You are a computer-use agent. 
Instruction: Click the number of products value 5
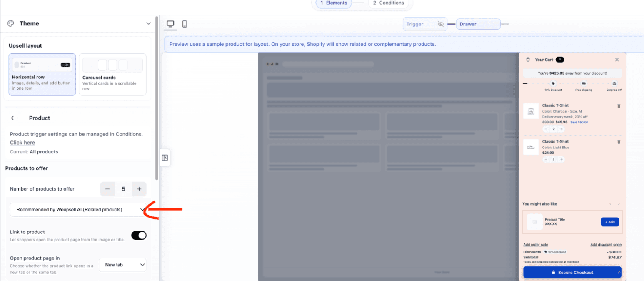123,189
